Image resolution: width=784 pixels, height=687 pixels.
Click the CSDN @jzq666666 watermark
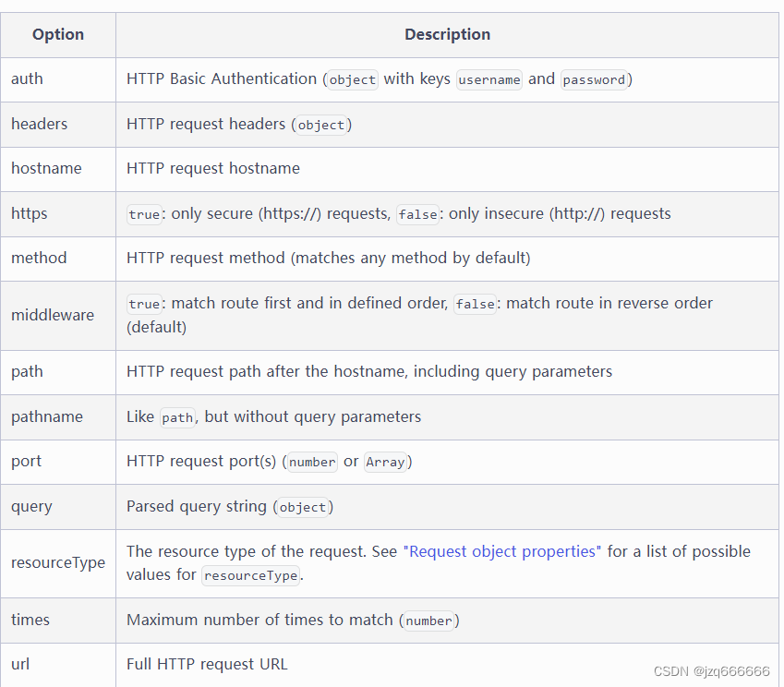click(711, 671)
